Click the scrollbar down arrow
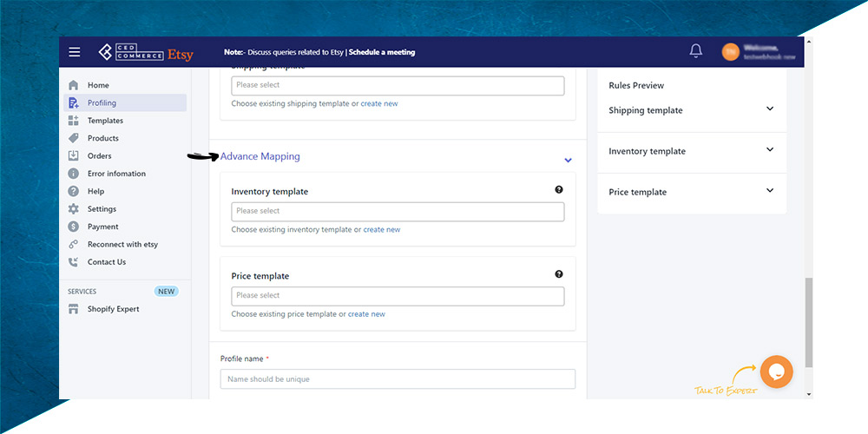868x434 pixels. point(809,394)
